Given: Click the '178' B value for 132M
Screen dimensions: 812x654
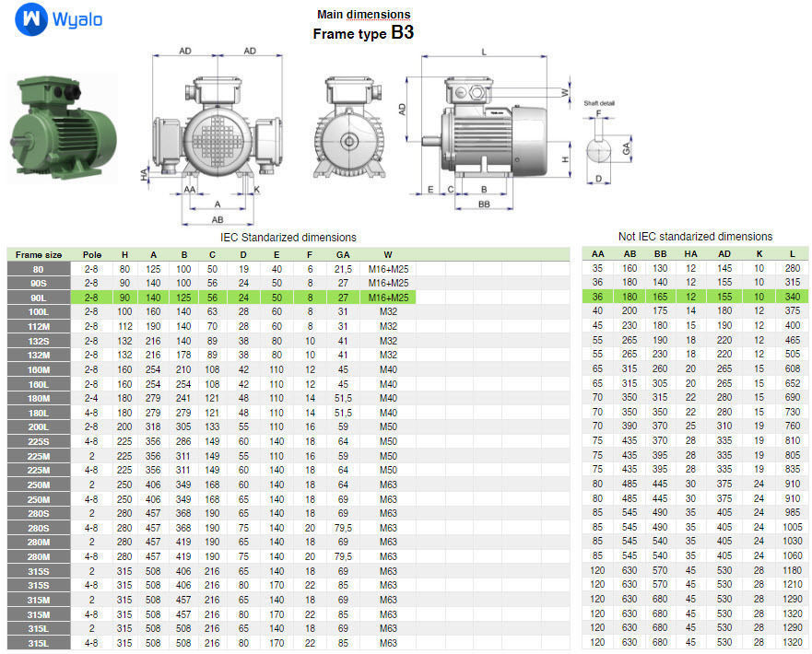Looking at the screenshot, I should [183, 355].
